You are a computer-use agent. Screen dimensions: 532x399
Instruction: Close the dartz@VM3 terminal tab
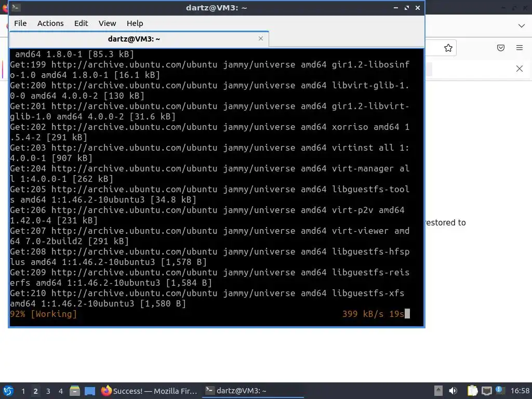point(261,38)
